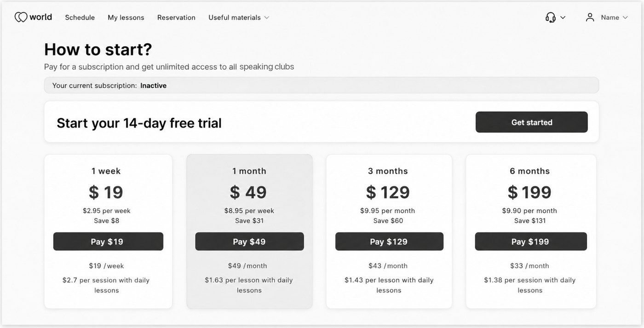Click the $1.63 per lesson text
This screenshot has width=644, height=328.
coord(249,285)
